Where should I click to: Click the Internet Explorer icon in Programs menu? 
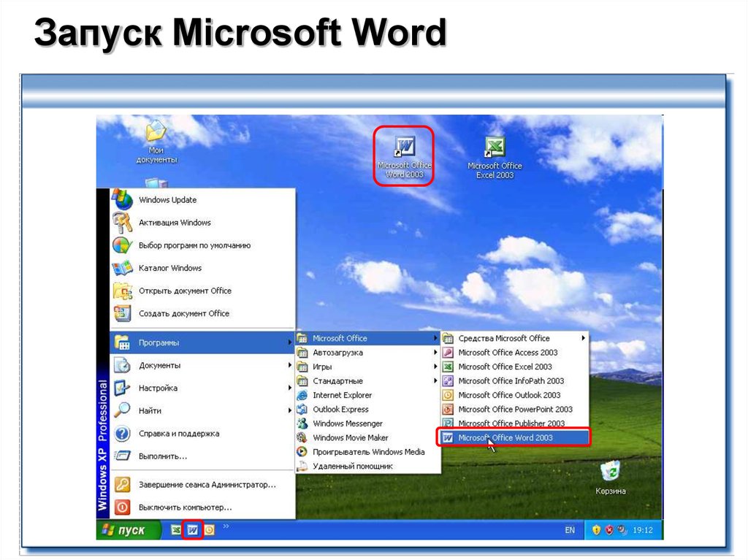coord(302,395)
